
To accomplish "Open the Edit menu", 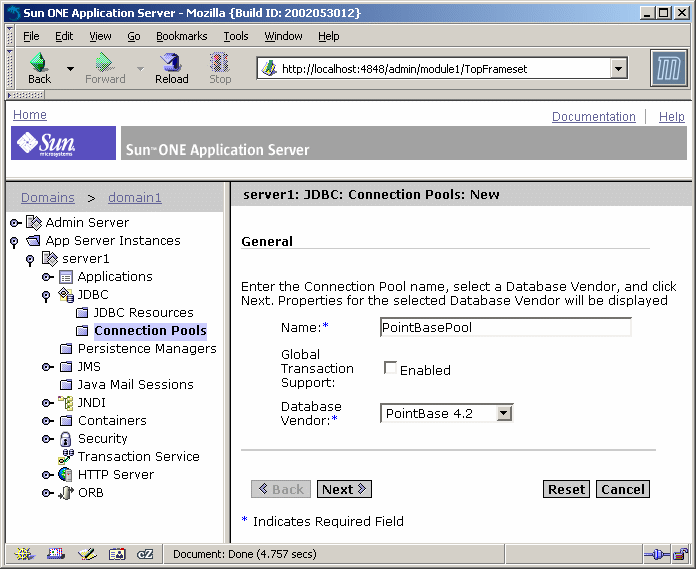I will [64, 36].
